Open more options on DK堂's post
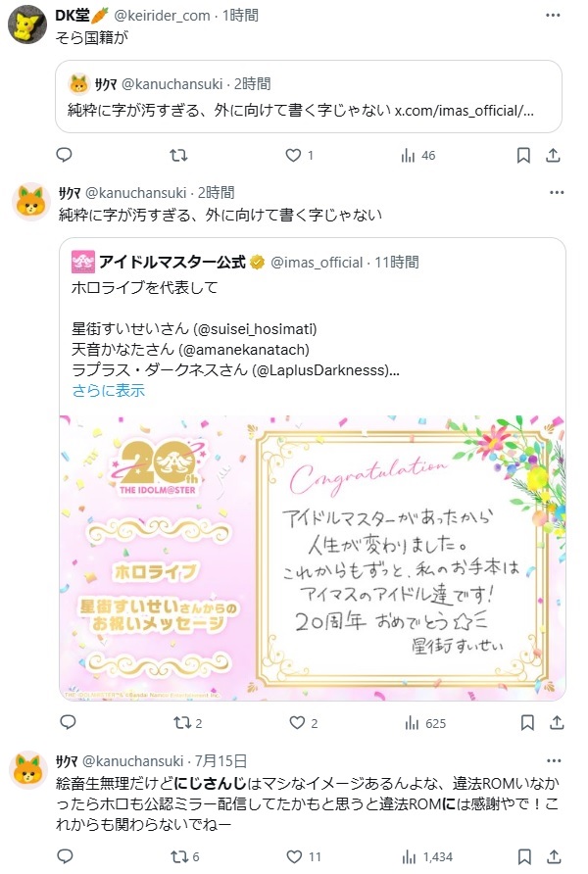This screenshot has height=874, width=588. coord(553,15)
